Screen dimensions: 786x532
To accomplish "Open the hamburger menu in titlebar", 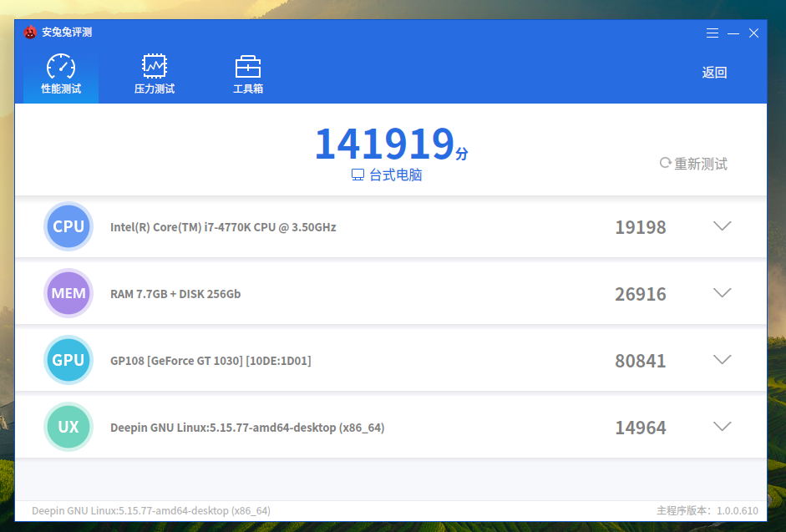I will pos(712,33).
